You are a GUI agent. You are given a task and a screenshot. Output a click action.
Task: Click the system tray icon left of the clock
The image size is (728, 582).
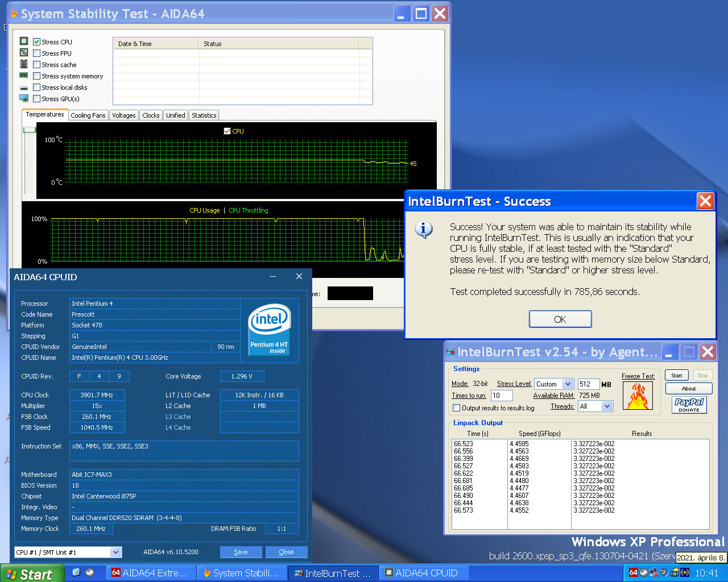[684, 572]
